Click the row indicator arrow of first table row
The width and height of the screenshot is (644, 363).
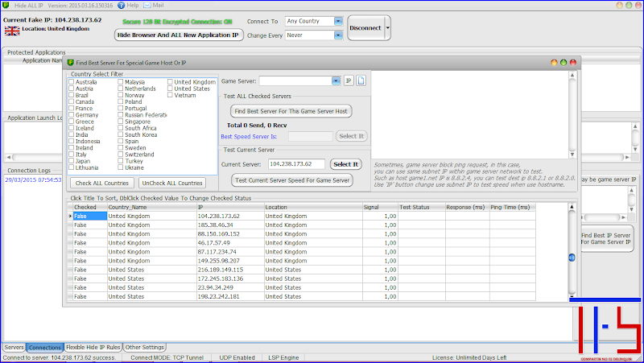(70, 216)
